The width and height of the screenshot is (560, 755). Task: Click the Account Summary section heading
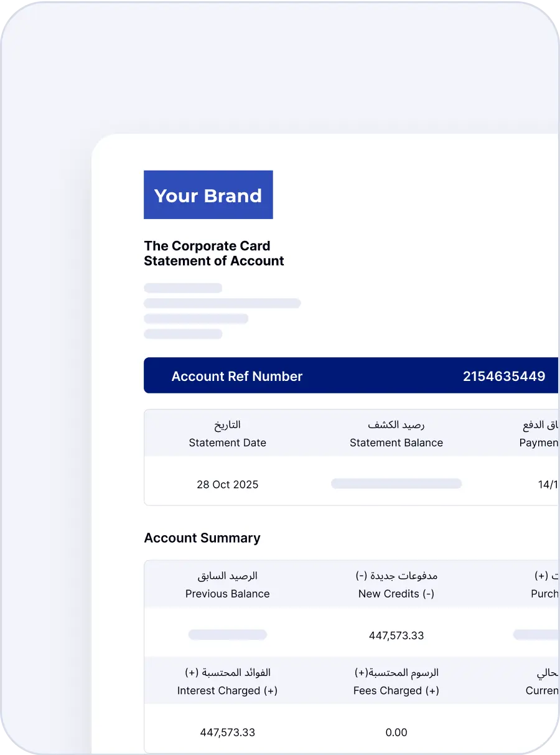pos(202,538)
